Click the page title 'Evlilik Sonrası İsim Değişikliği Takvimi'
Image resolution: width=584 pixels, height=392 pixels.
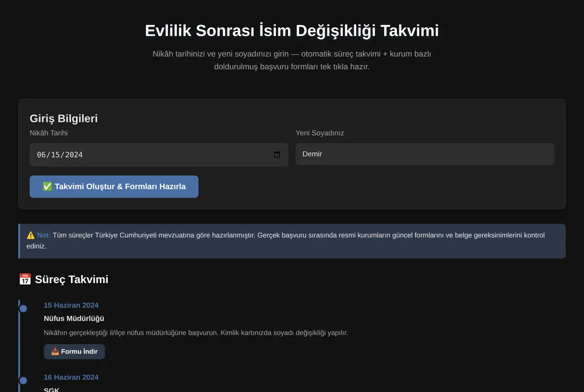pyautogui.click(x=292, y=31)
